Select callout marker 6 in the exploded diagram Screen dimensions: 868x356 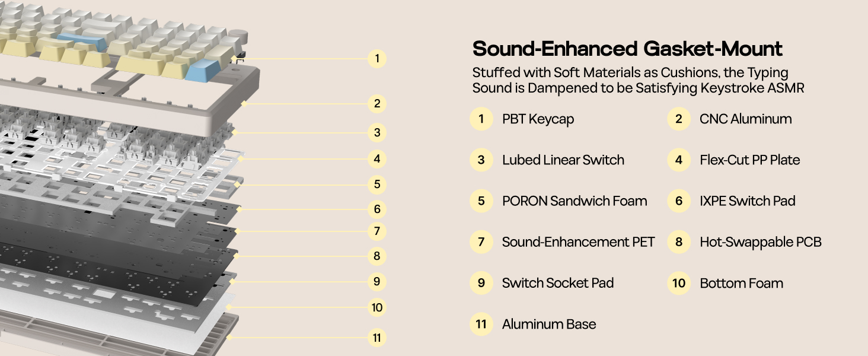click(x=377, y=209)
